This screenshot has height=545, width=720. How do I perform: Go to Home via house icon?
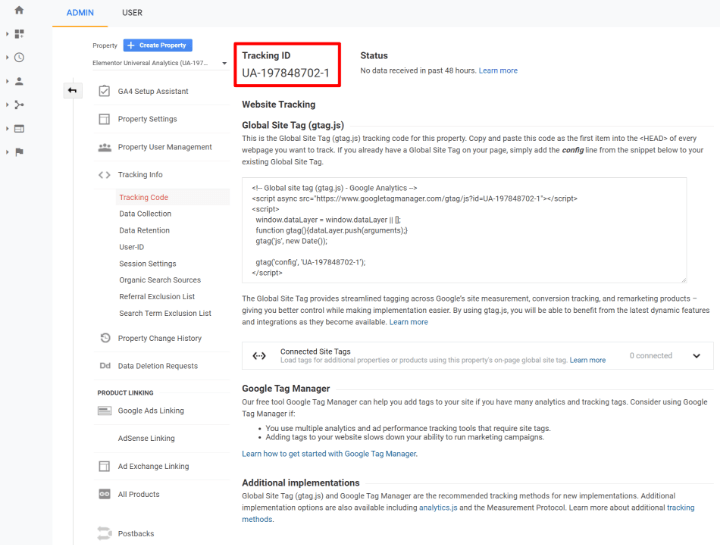[19, 10]
